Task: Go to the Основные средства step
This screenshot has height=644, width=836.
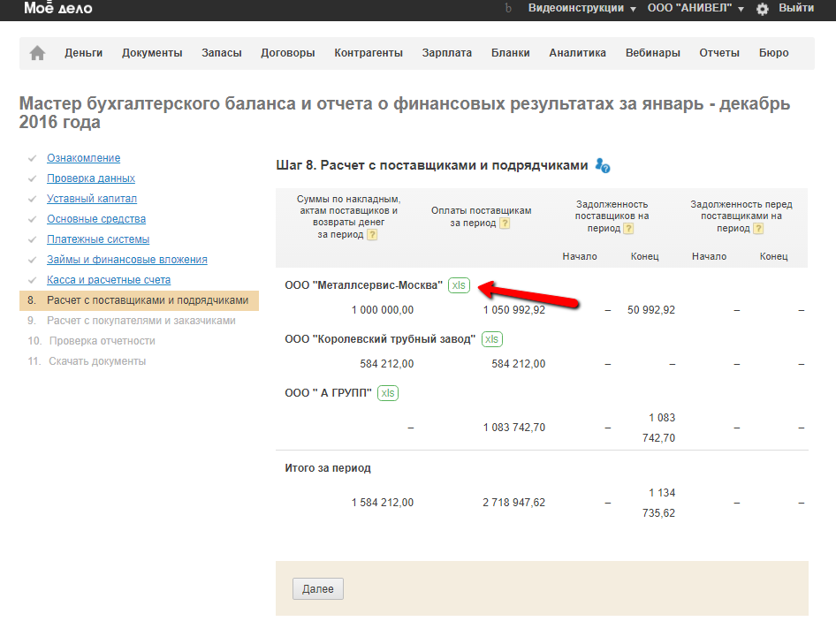Action: tap(96, 218)
